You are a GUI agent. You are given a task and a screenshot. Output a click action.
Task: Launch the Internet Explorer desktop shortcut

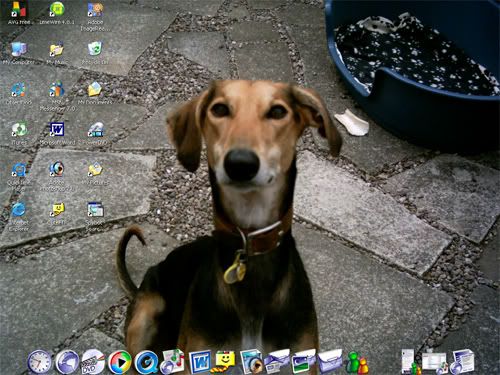point(19,216)
